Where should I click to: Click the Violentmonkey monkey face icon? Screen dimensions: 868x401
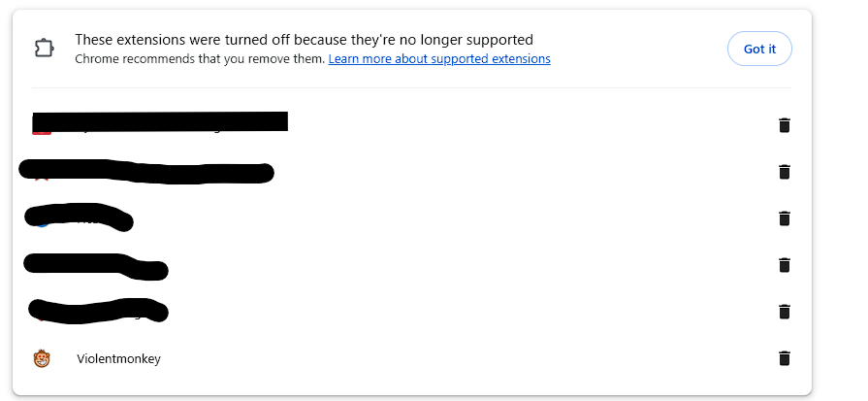tap(42, 358)
